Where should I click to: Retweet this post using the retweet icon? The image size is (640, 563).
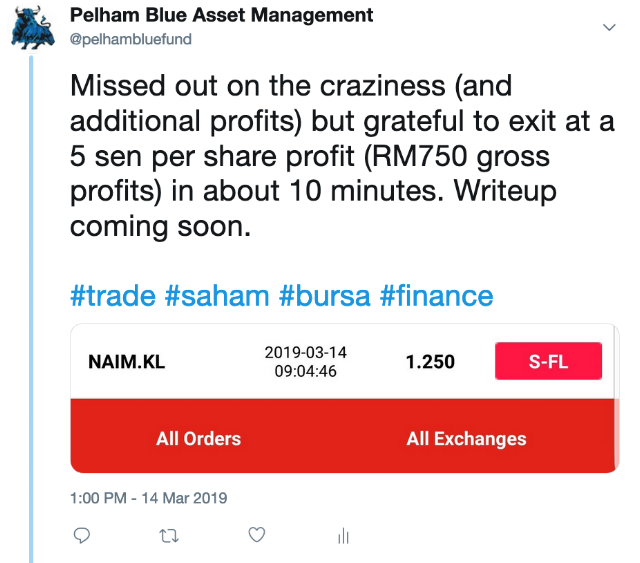coord(169,536)
